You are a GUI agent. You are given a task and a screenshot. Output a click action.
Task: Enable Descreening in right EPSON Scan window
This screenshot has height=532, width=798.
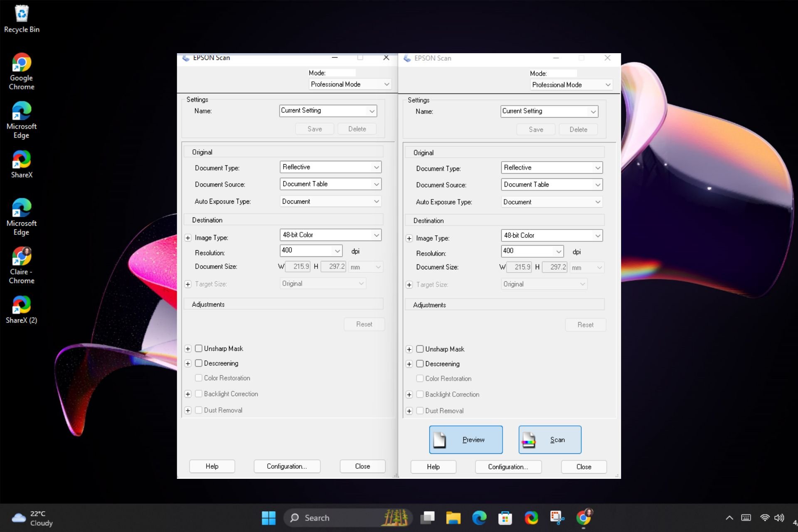point(420,364)
